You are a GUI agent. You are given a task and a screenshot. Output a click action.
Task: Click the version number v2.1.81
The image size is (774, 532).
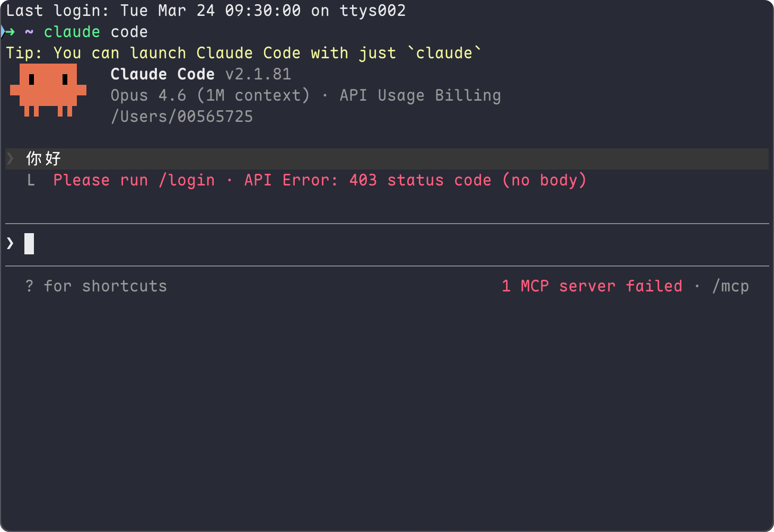click(258, 74)
